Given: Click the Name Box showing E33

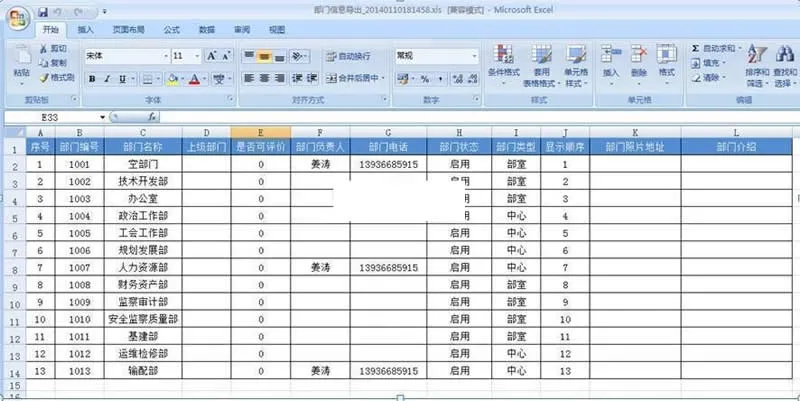Looking at the screenshot, I should (52, 117).
